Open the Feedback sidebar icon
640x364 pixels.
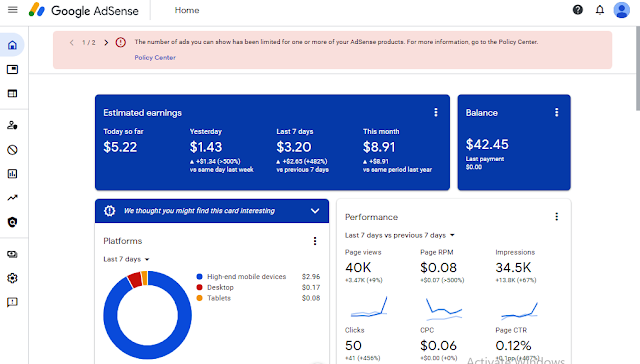(x=13, y=302)
